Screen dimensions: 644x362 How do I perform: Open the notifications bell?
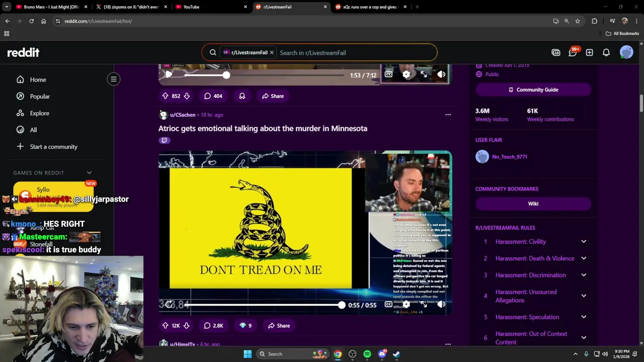606,52
